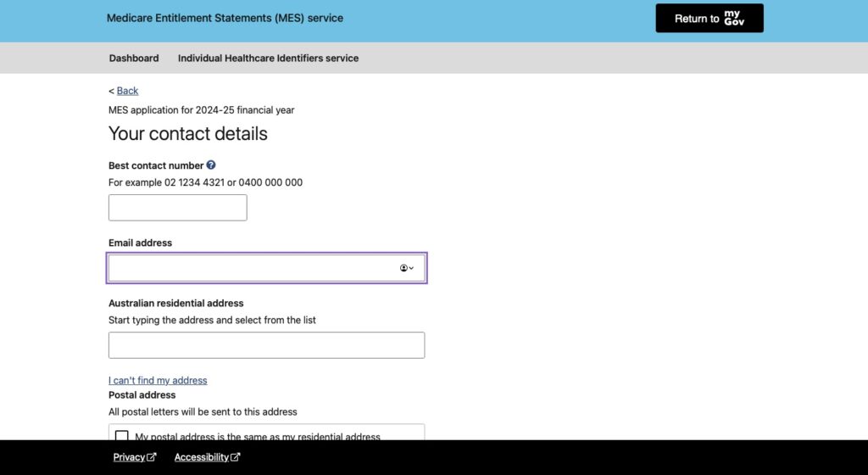Click the MES application 2024-25 financial year text
The width and height of the screenshot is (868, 475).
202,110
